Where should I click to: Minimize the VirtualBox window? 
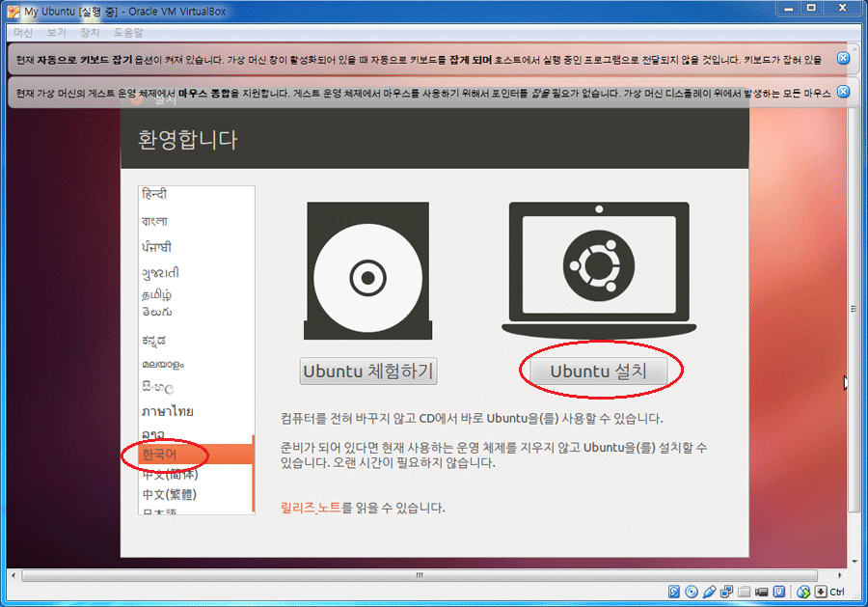789,9
